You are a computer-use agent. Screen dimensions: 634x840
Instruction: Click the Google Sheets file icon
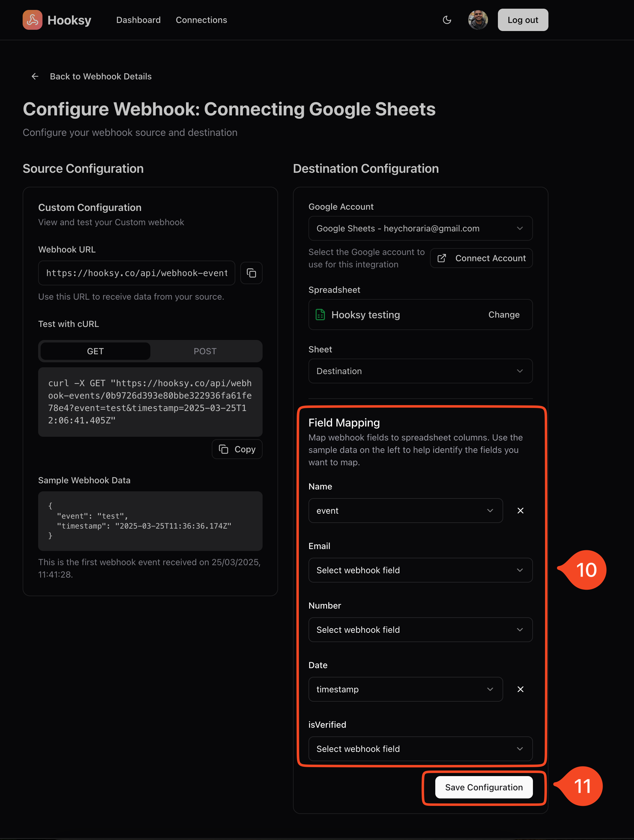click(x=320, y=315)
